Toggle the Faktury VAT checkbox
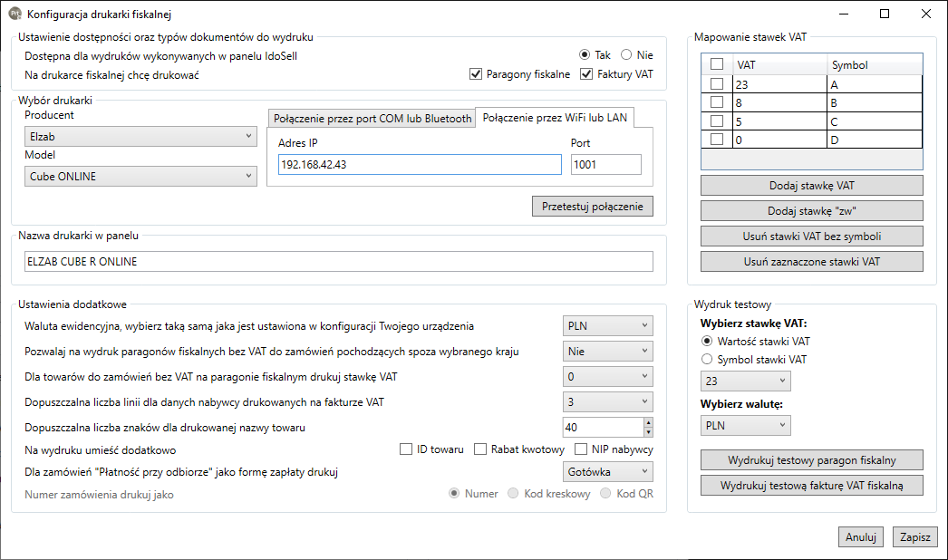This screenshot has width=948, height=560. click(x=586, y=74)
